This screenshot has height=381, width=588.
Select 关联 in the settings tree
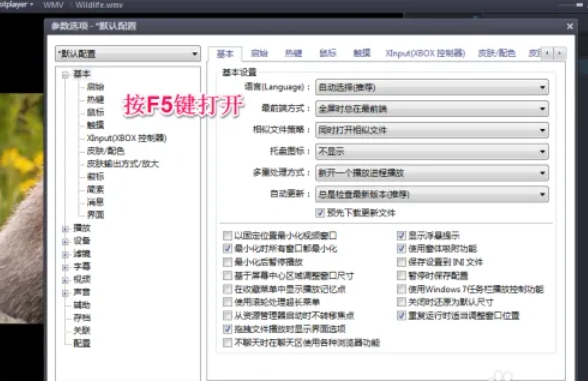click(82, 330)
